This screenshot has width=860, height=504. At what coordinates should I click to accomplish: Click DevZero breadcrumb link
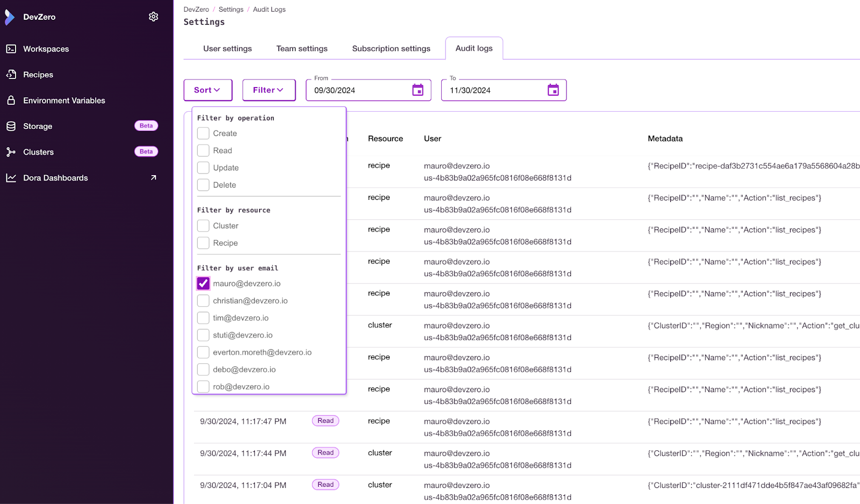(x=196, y=10)
